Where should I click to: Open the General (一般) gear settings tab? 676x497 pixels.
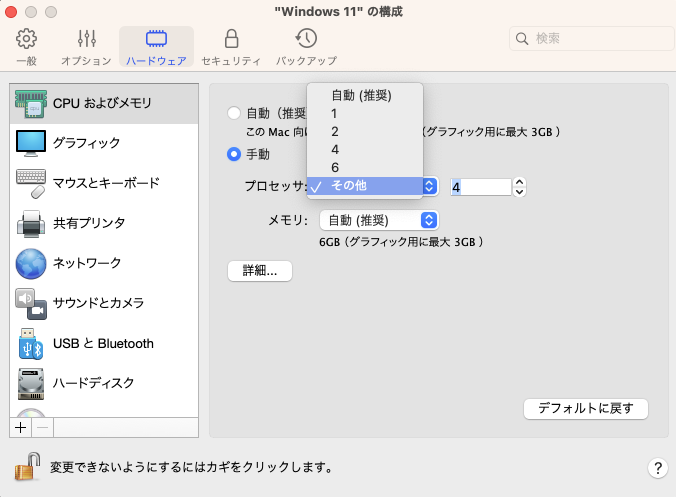click(27, 46)
